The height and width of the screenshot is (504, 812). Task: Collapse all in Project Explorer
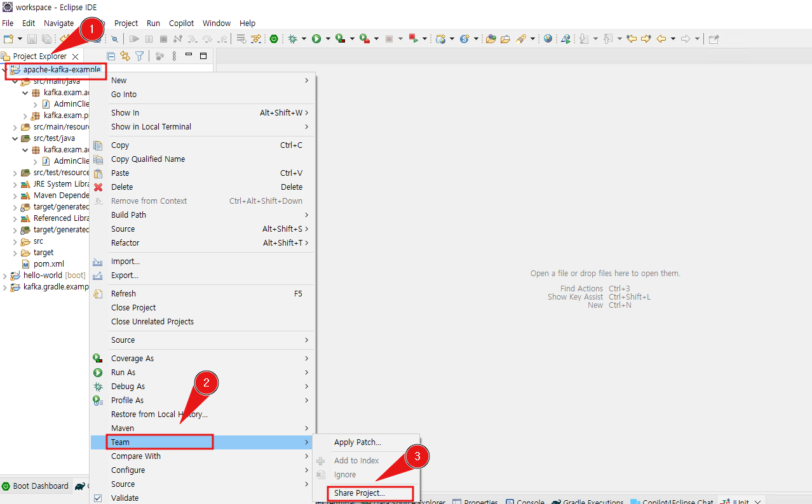[111, 56]
